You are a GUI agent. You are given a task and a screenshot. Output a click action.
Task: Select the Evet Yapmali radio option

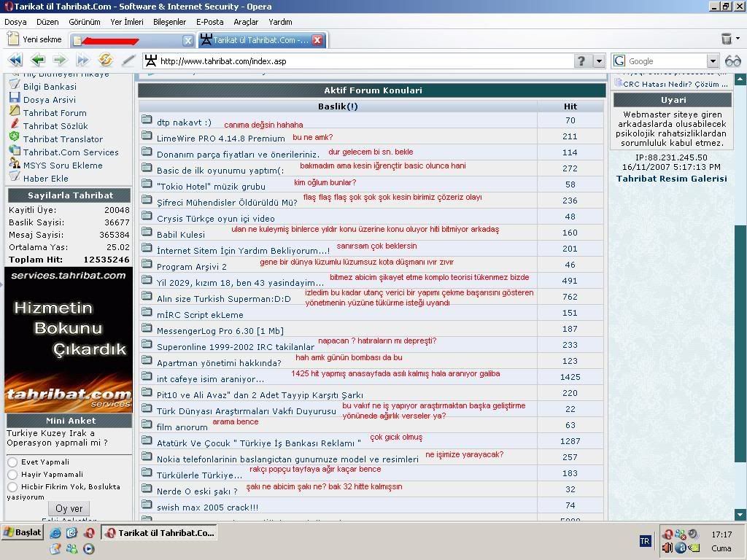click(13, 462)
